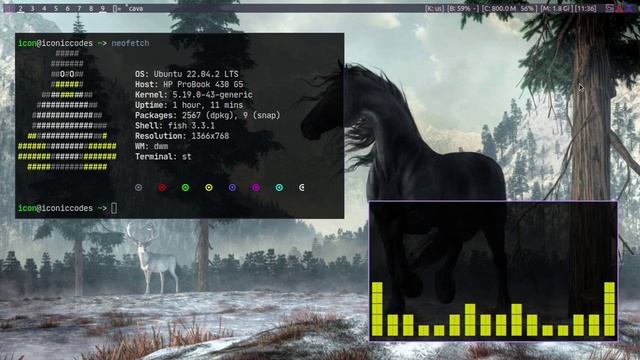Switch to dwm workspace tag 2
This screenshot has width=640, height=360.
(x=20, y=8)
